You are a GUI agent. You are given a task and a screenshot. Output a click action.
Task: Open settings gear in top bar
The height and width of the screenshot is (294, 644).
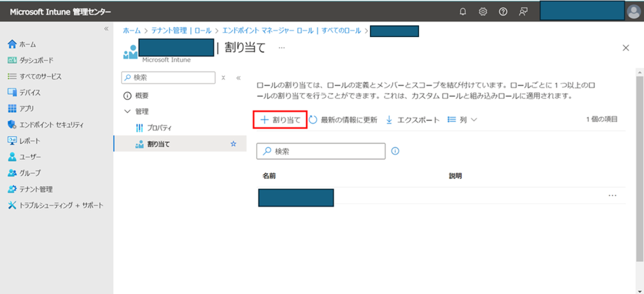483,11
